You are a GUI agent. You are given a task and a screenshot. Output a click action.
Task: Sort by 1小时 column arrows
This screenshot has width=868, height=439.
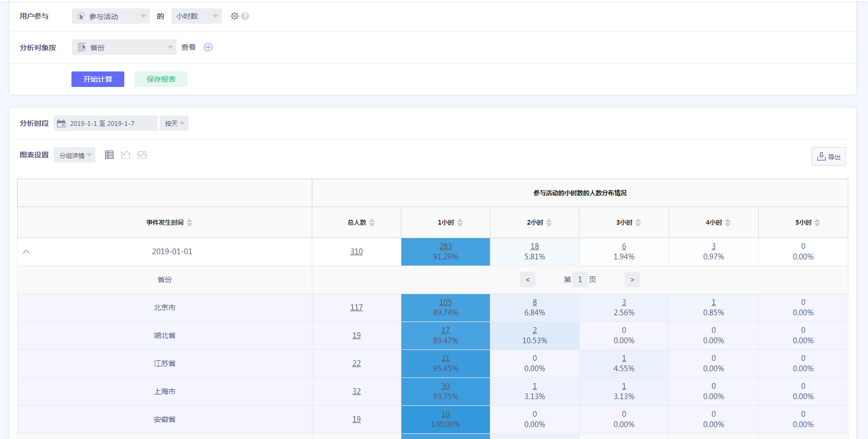460,223
